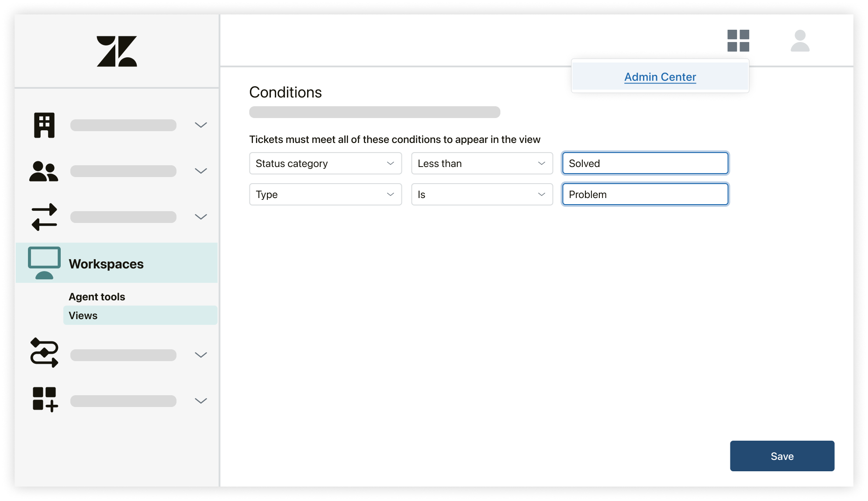
Task: Click the progress bar at top
Action: (375, 113)
